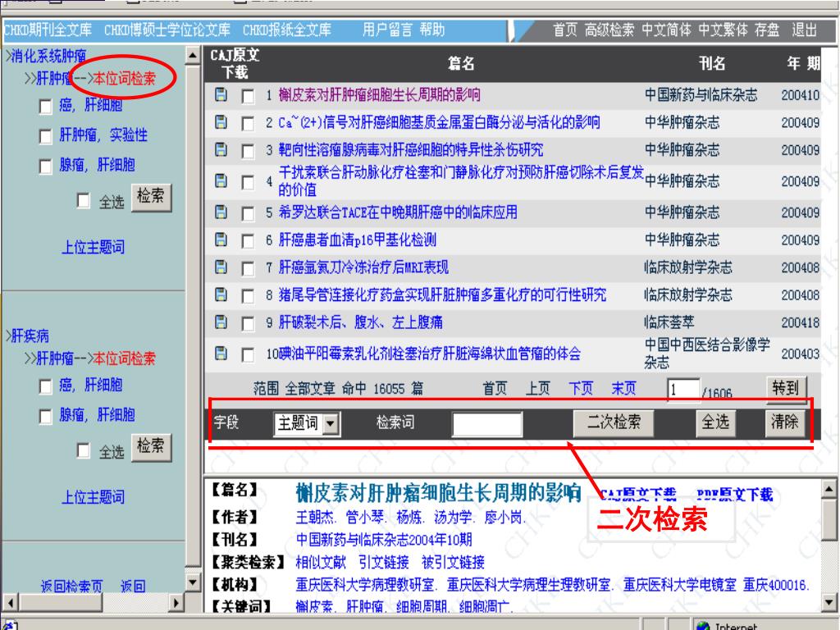
Task: Check 全选 under 肝疾病 section
Action: pos(83,450)
